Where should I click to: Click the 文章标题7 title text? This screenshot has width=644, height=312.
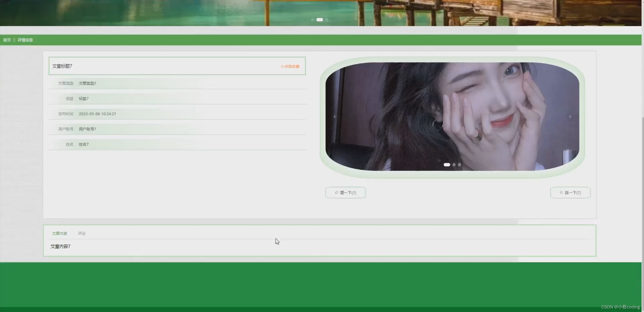point(62,66)
